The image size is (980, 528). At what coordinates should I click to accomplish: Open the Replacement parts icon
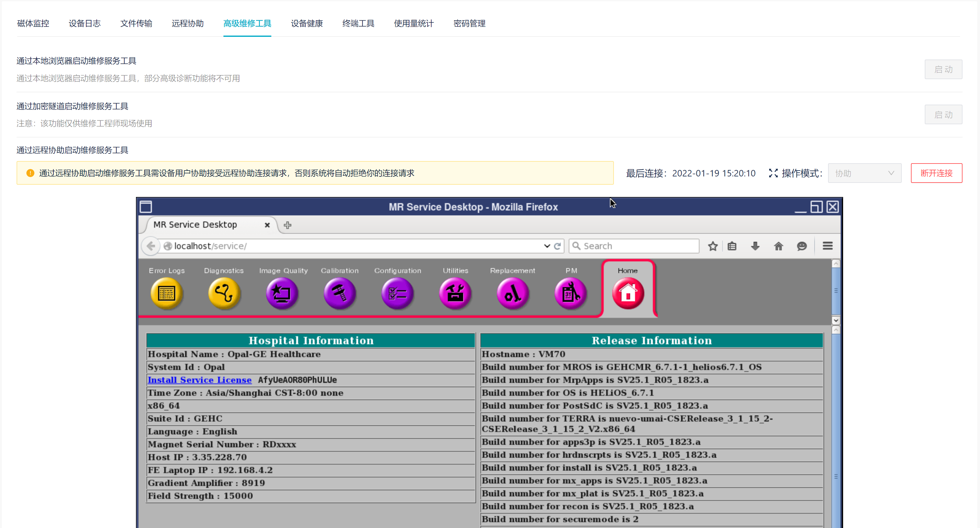513,293
